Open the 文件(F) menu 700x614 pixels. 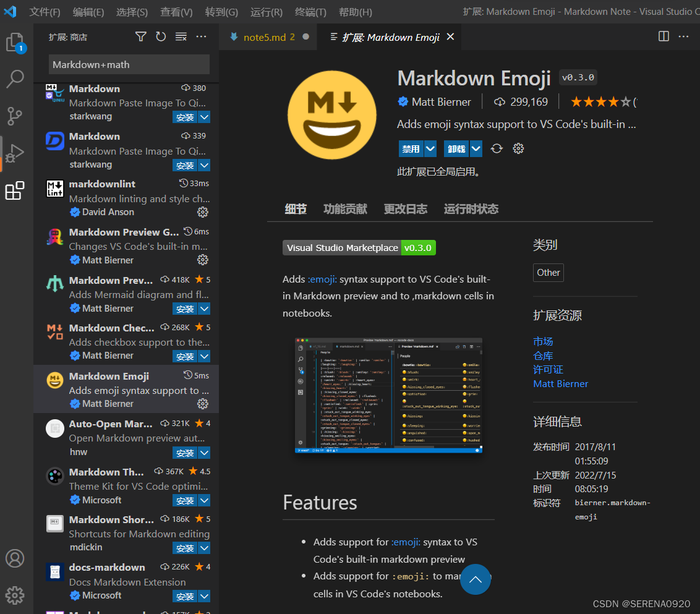45,12
